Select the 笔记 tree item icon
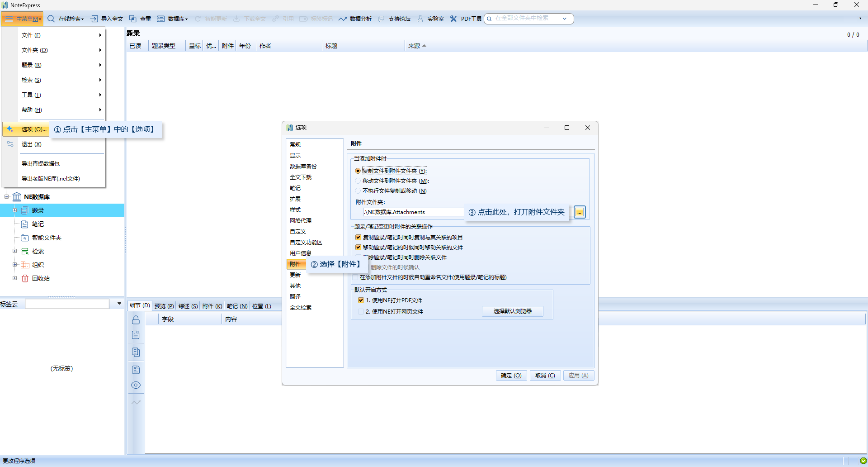This screenshot has width=868, height=467. [25, 224]
